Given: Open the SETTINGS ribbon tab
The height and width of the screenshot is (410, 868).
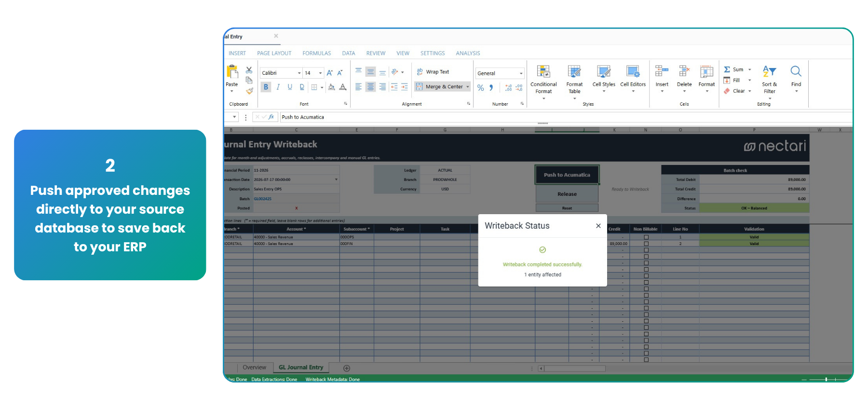Looking at the screenshot, I should (x=433, y=53).
